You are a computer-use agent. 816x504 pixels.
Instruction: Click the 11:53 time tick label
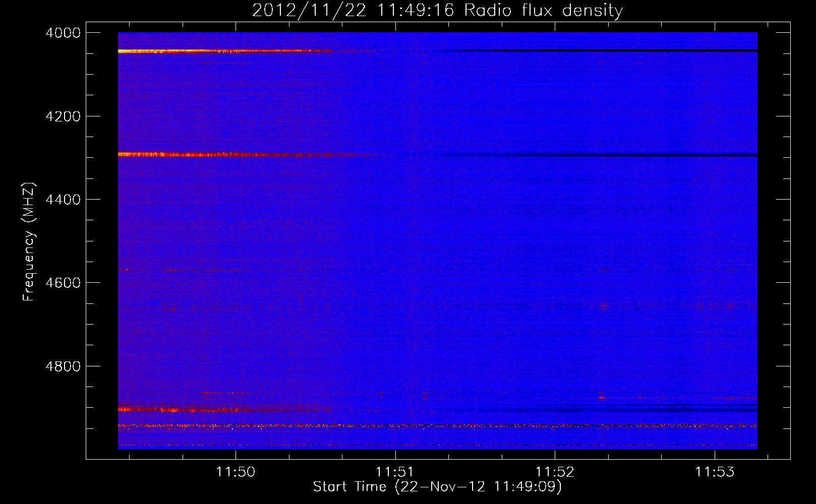click(715, 472)
